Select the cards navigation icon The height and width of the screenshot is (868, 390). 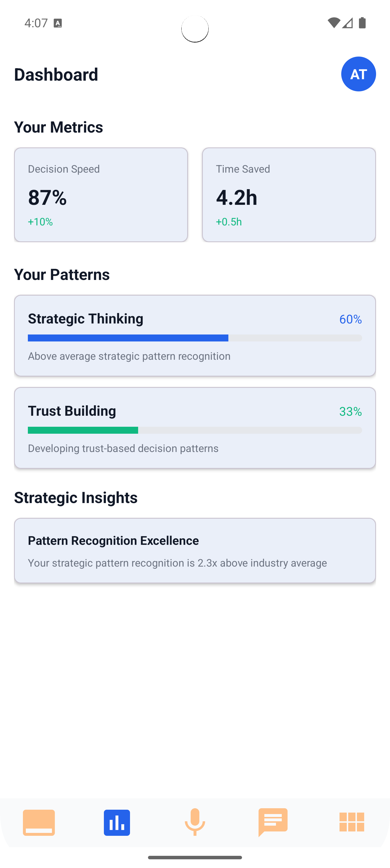coord(39,822)
